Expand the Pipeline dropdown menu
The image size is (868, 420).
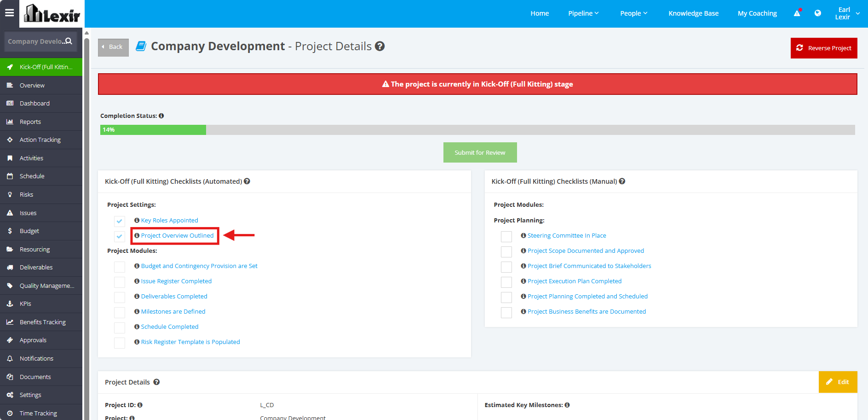pos(583,13)
